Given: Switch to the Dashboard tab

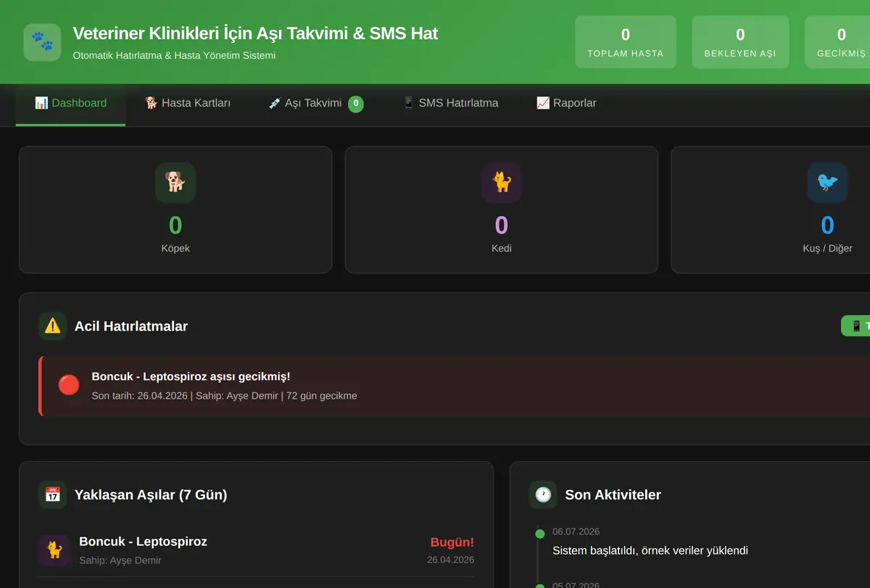Looking at the screenshot, I should pos(70,104).
